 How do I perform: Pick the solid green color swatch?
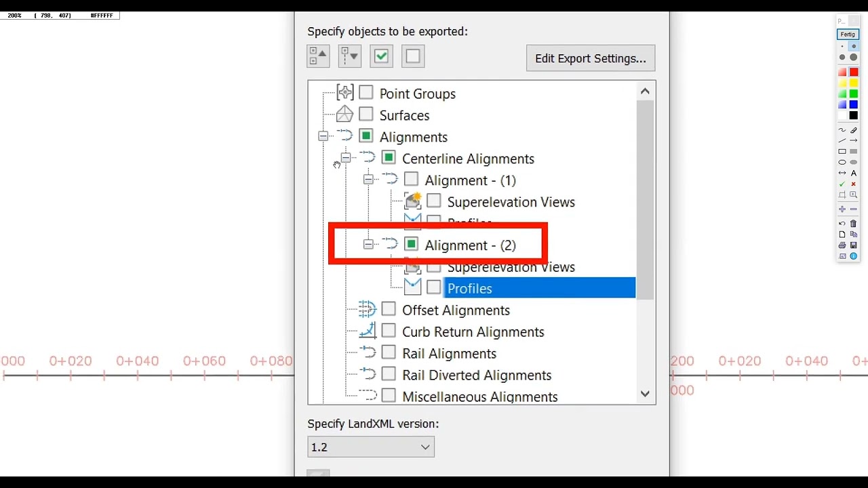click(x=854, y=94)
